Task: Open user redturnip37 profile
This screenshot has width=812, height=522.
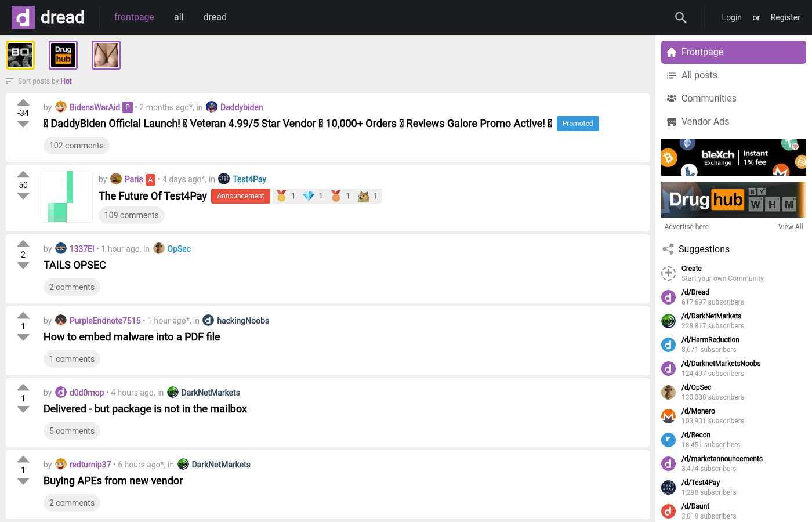Action: click(x=90, y=465)
